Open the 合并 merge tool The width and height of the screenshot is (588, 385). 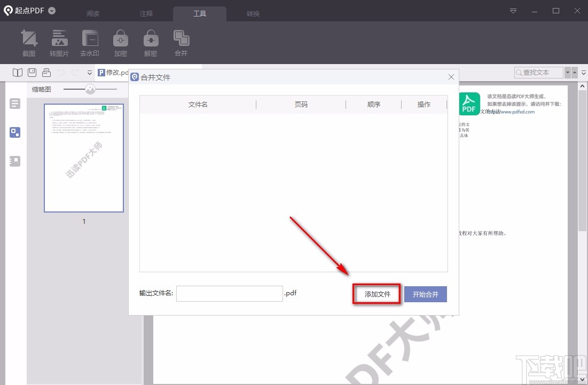click(x=181, y=43)
